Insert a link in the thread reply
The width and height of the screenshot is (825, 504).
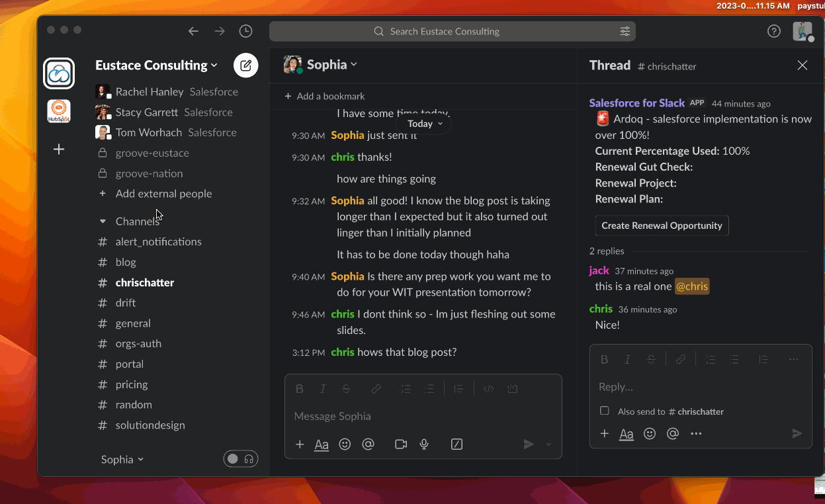(x=681, y=360)
